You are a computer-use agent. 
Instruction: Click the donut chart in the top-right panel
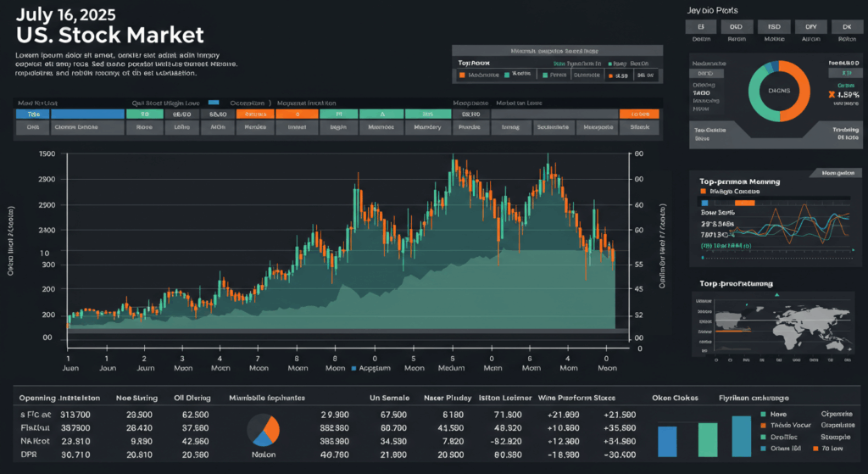click(779, 90)
